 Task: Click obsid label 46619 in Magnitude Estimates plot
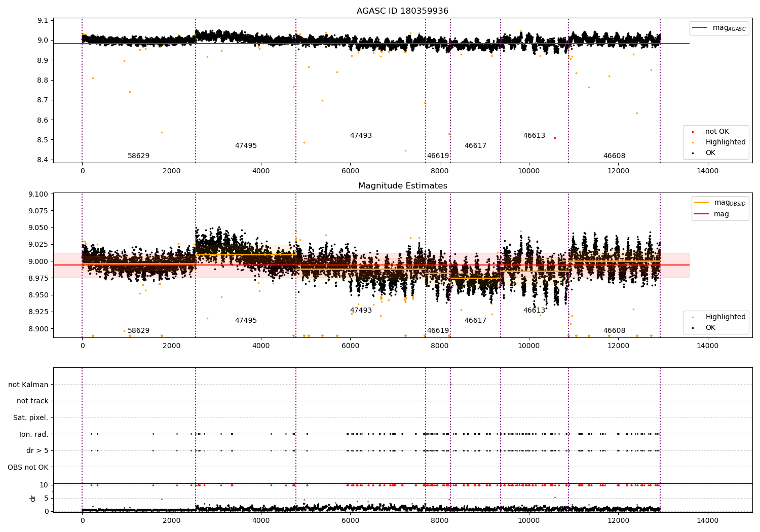coord(438,331)
